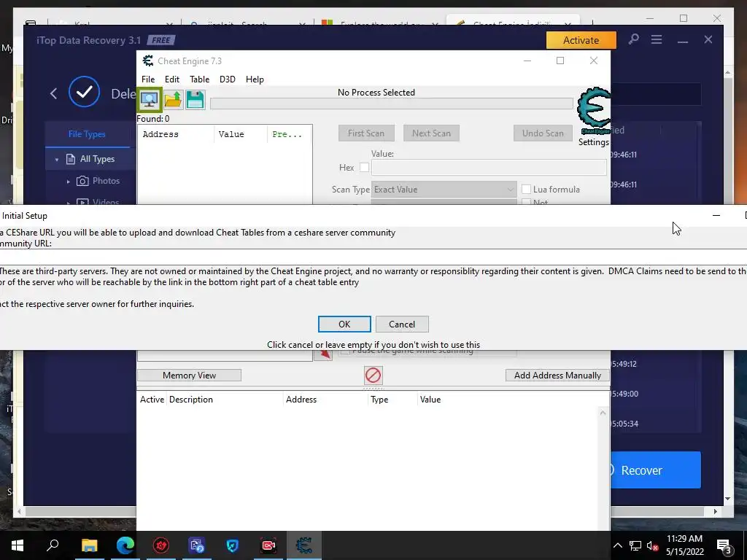This screenshot has height=560, width=747.
Task: Click the Activate button in iTop
Action: coord(581,40)
